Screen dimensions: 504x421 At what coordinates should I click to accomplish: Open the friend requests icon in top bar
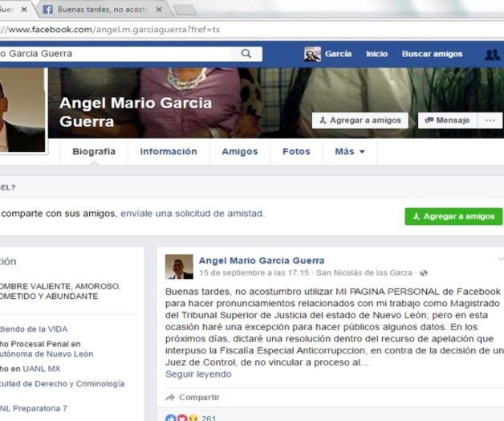coord(492,55)
